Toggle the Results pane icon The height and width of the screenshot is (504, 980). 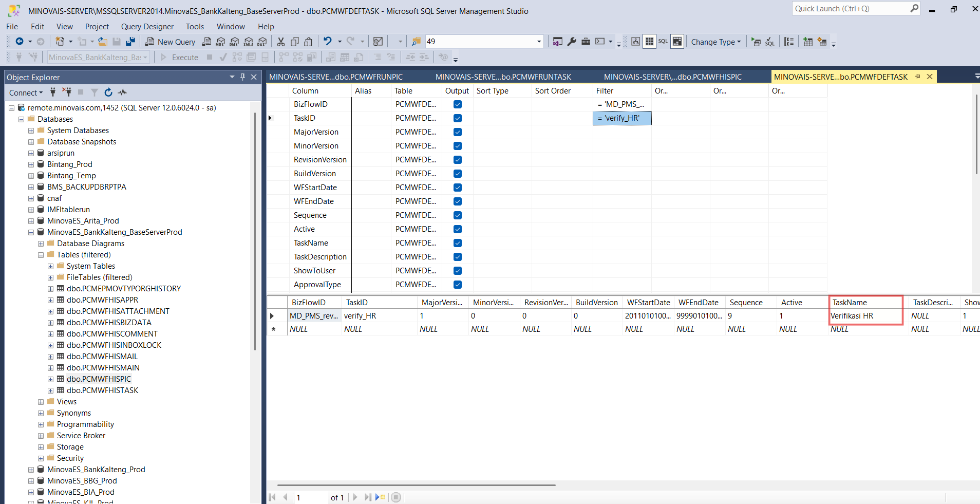pyautogui.click(x=677, y=42)
